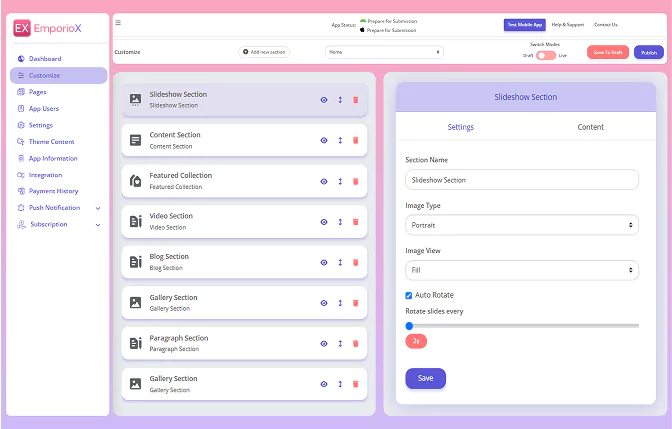
Task: Switch to the Content tab
Action: pos(590,127)
